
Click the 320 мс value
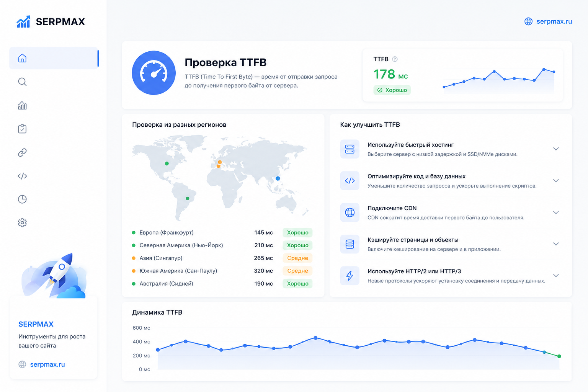coord(264,271)
